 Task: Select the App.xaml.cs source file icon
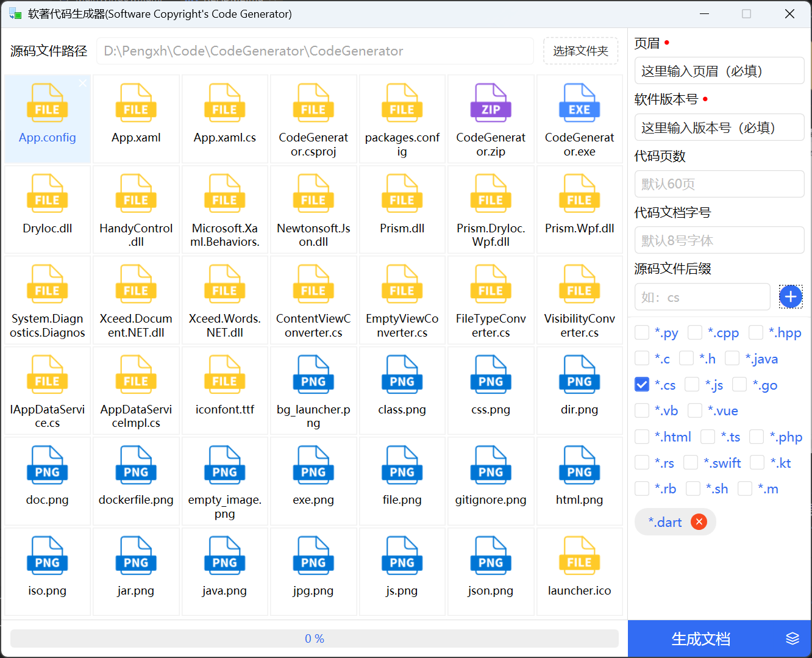coord(224,102)
